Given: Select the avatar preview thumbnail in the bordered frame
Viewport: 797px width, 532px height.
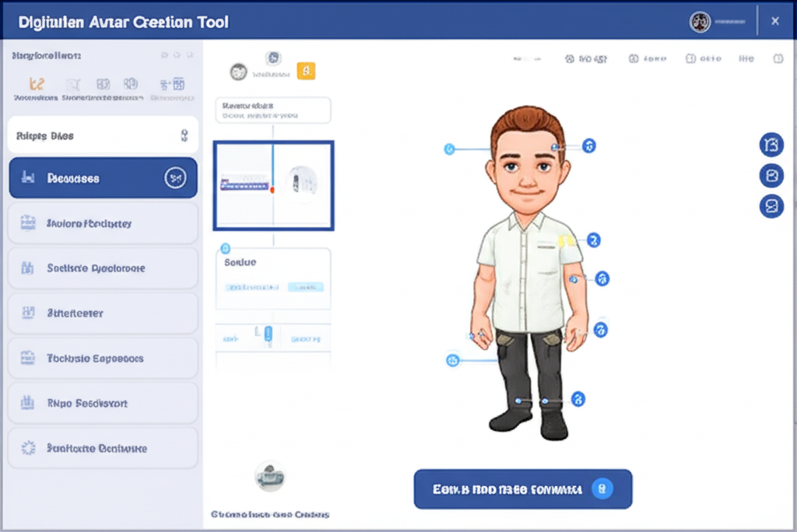Looking at the screenshot, I should click(x=273, y=184).
